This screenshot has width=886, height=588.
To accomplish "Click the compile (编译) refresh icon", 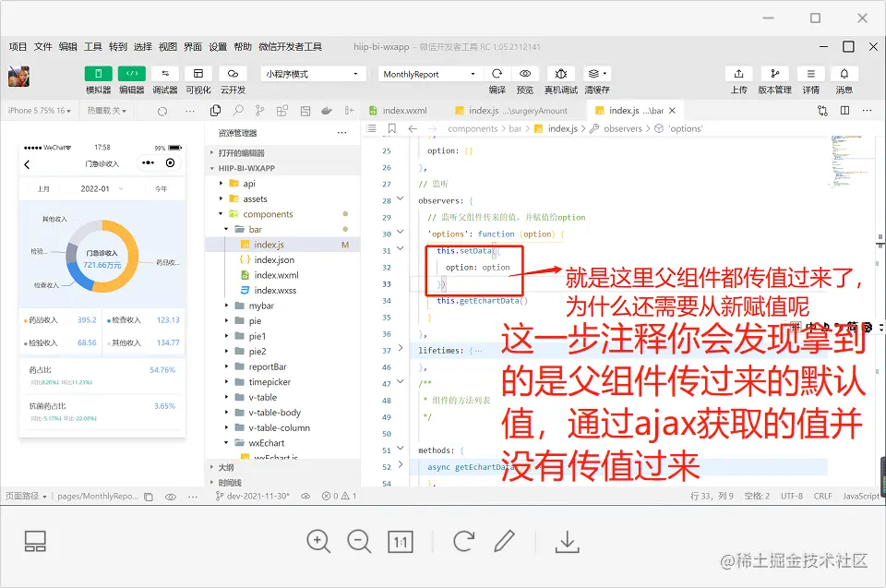I will click(x=497, y=74).
